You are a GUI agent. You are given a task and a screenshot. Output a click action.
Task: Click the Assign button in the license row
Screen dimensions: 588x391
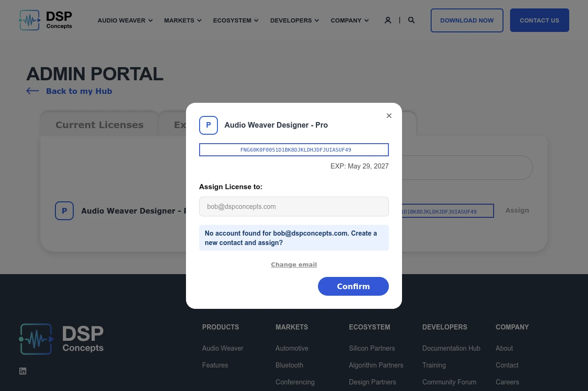(x=517, y=210)
